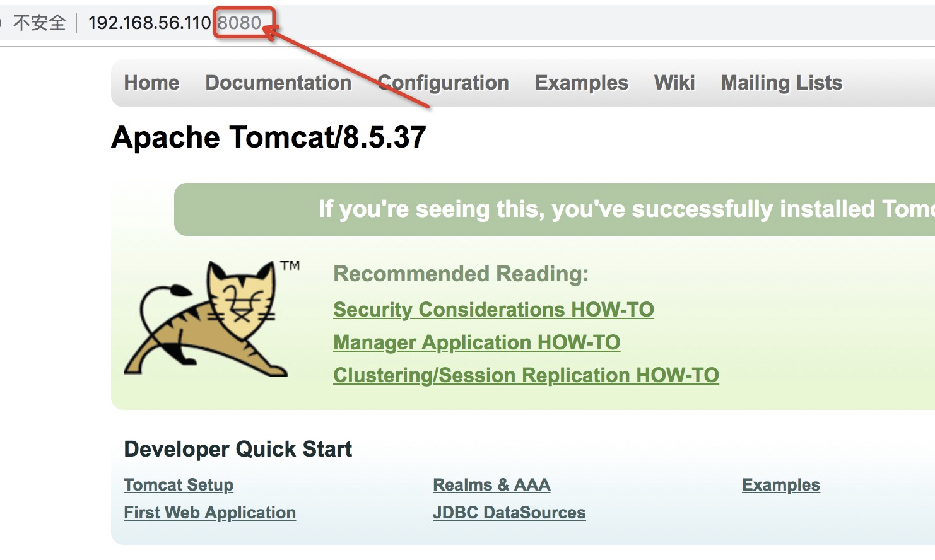Open the Mailing Lists link
Image resolution: width=935 pixels, height=560 pixels.
click(x=782, y=83)
